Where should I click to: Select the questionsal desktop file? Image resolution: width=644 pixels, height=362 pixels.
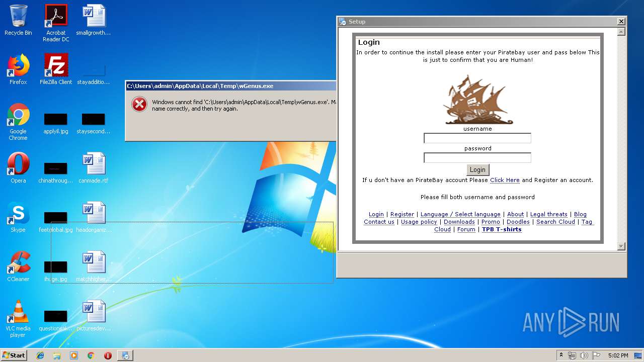pyautogui.click(x=56, y=320)
